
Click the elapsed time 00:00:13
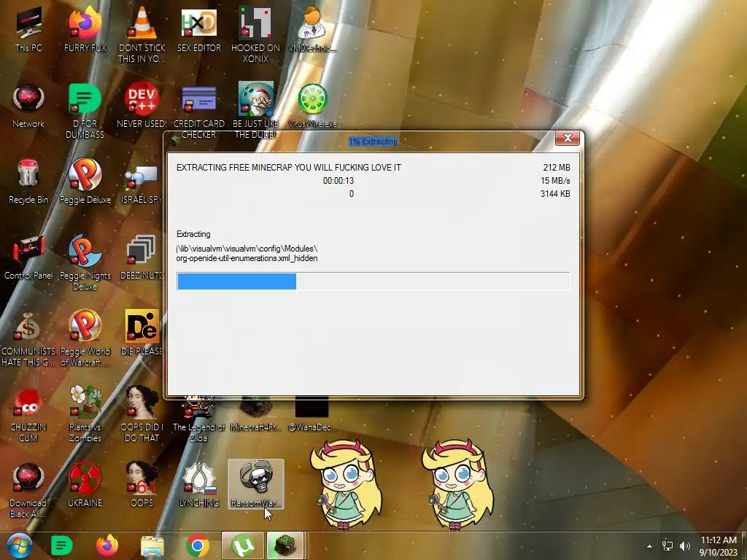[338, 181]
